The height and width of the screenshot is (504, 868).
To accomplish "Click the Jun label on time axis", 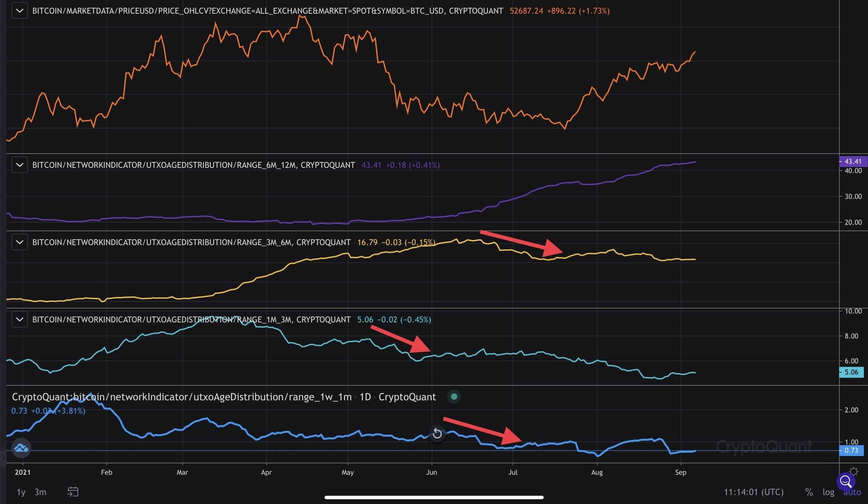I will pyautogui.click(x=432, y=472).
